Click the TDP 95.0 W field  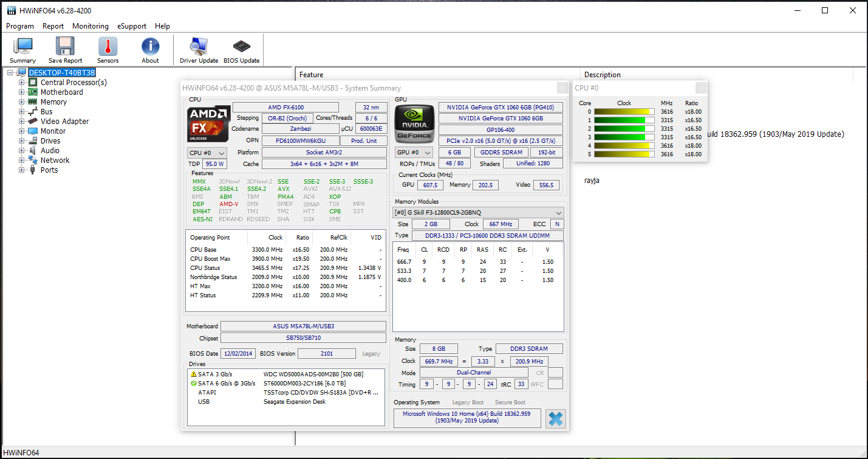214,164
